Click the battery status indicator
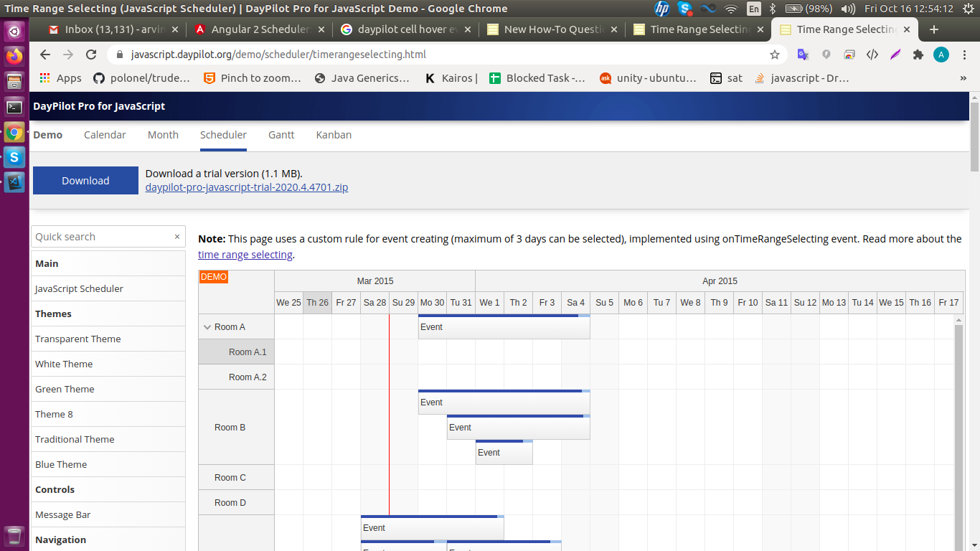 tap(809, 9)
